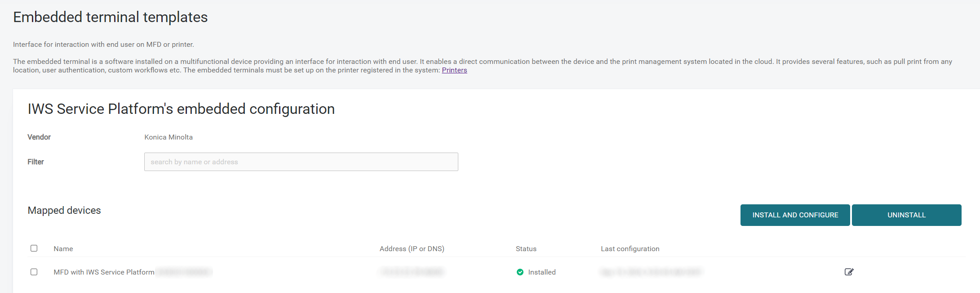
Task: Sort by the Name column header
Action: click(63, 249)
